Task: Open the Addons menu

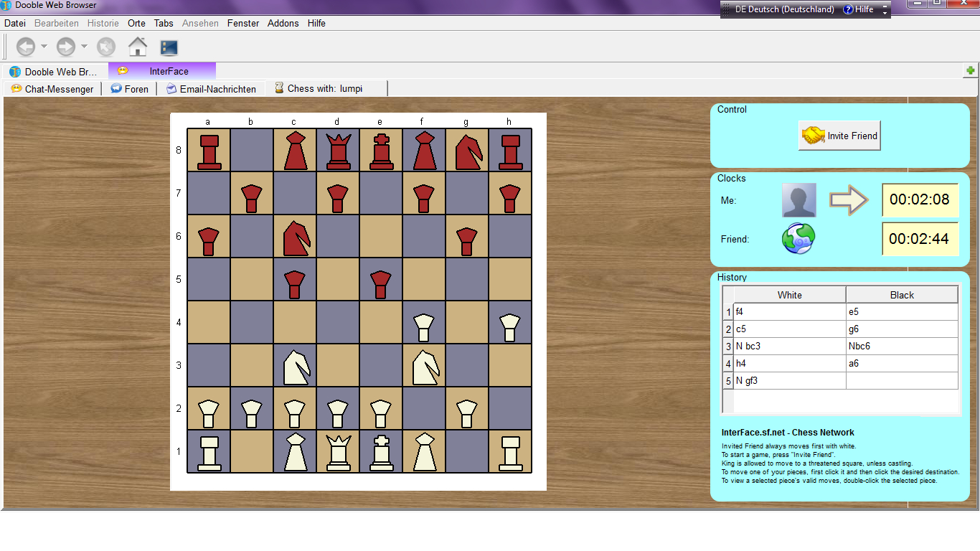Action: (x=283, y=23)
